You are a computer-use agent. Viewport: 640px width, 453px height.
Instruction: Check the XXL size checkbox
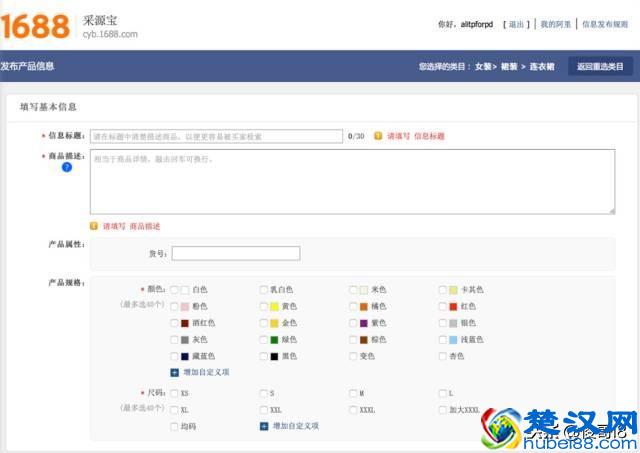pos(264,410)
